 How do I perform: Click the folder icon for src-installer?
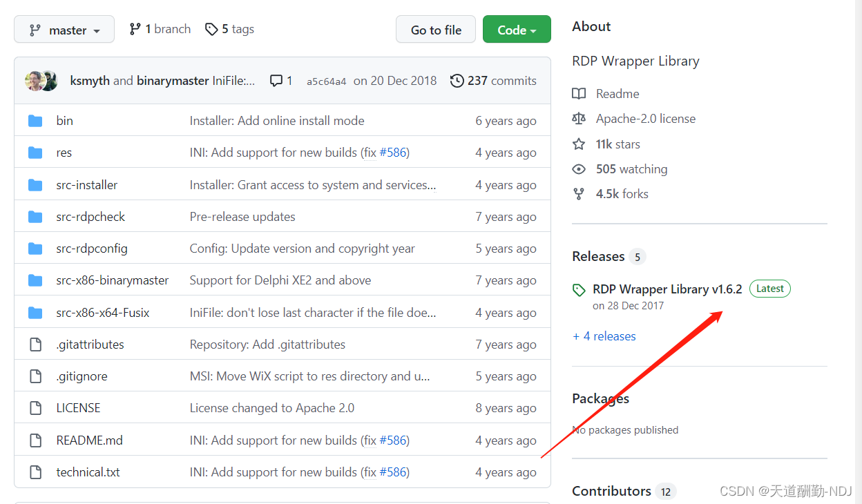(x=35, y=185)
